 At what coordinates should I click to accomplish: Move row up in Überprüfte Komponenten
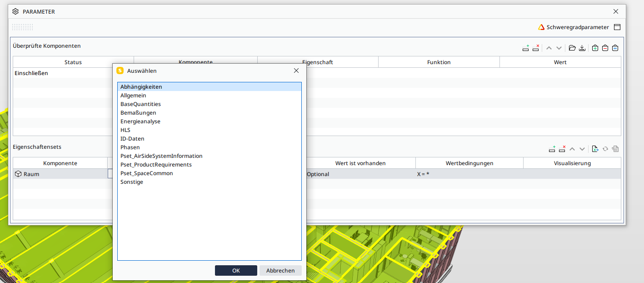click(549, 48)
